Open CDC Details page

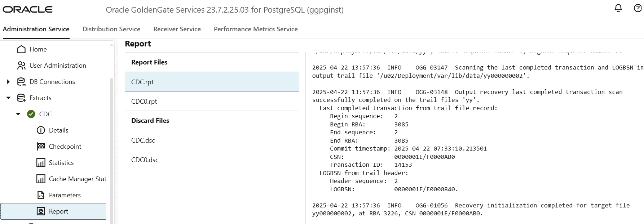58,130
